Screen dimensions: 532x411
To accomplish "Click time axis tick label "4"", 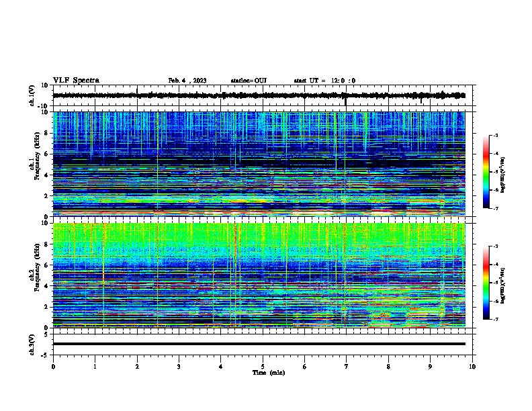I will click(x=221, y=367).
